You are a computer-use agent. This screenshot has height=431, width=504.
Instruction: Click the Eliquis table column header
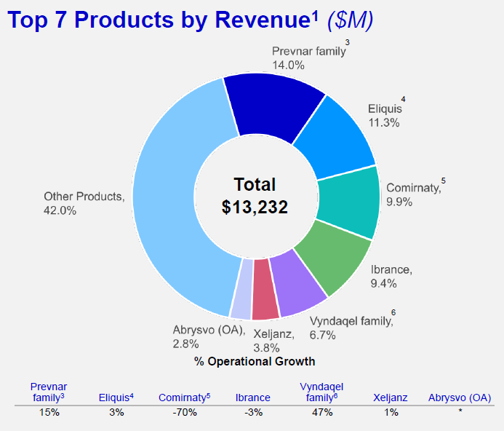[116, 398]
